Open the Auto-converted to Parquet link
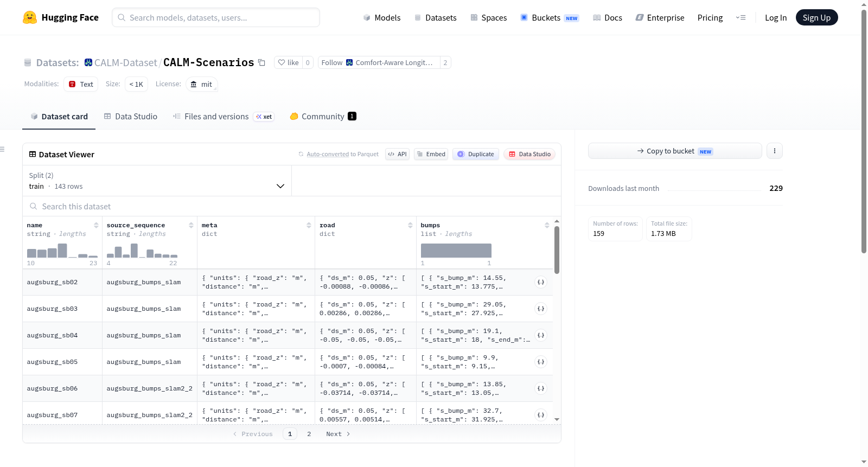This screenshot has height=467, width=868. (x=342, y=154)
